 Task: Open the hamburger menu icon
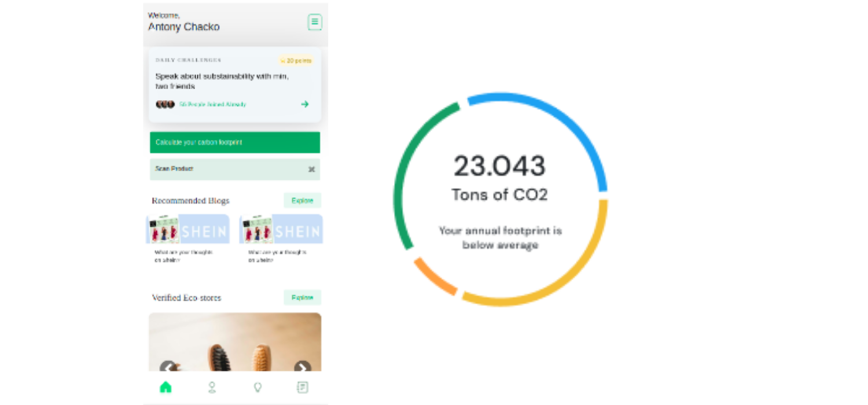[x=314, y=23]
